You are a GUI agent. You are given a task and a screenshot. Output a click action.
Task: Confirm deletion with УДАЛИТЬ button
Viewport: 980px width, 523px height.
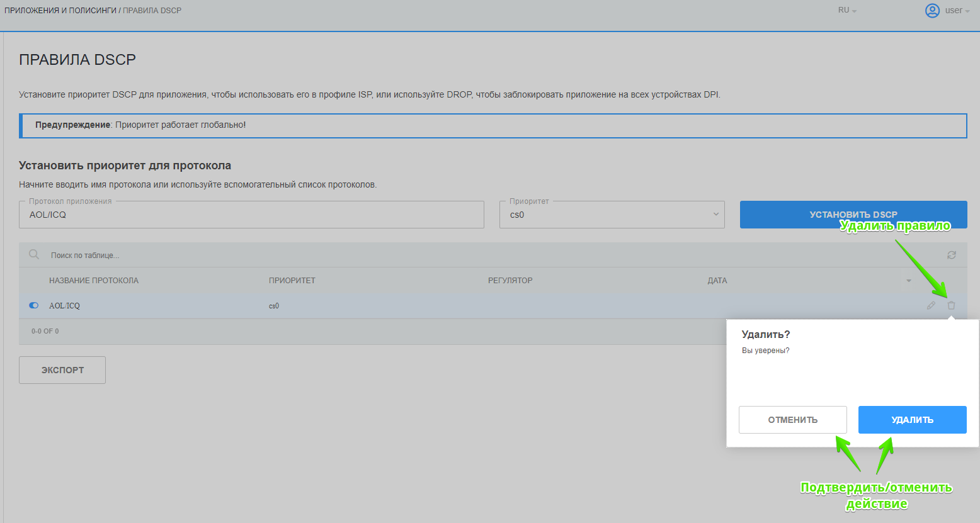pyautogui.click(x=912, y=420)
